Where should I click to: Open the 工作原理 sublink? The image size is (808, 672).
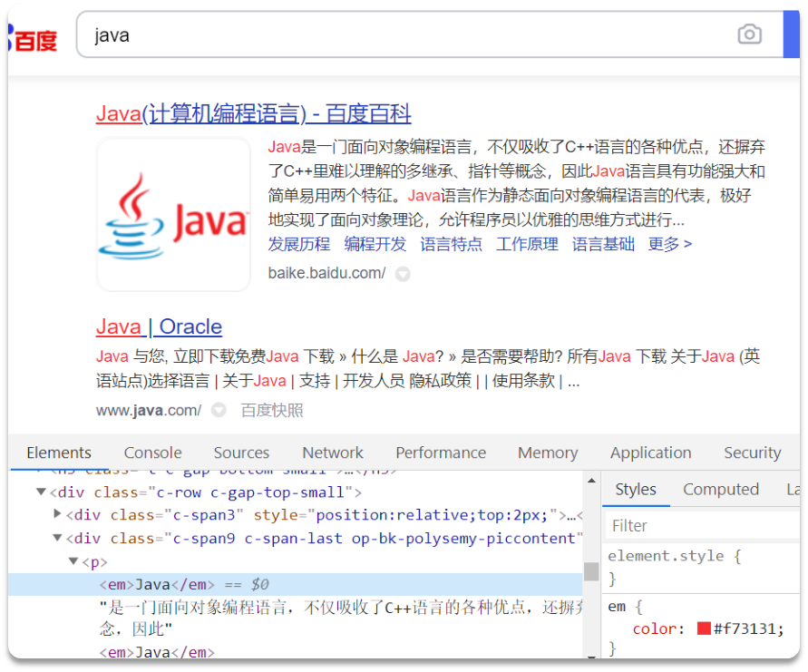(527, 244)
